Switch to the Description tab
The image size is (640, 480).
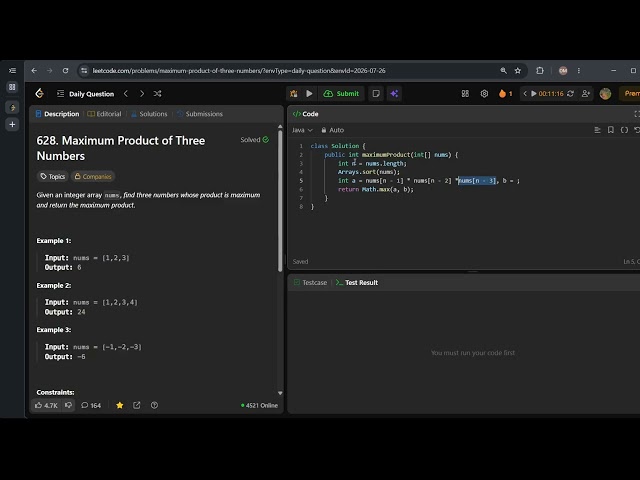pos(58,114)
